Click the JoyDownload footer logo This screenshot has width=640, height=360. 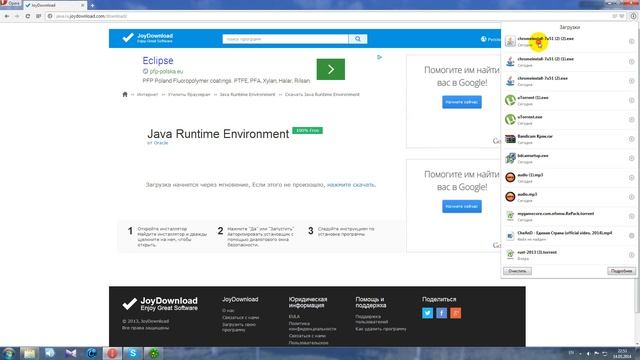click(x=160, y=304)
